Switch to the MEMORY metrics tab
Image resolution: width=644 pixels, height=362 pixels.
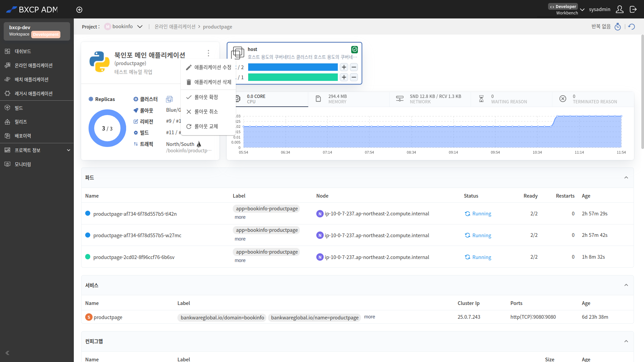349,99
